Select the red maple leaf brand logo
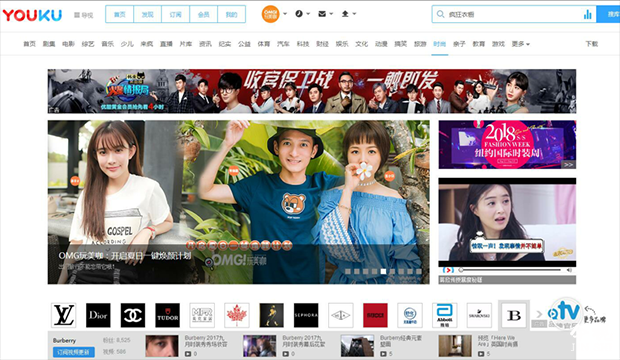This screenshot has height=360, width=620. pos(237,315)
